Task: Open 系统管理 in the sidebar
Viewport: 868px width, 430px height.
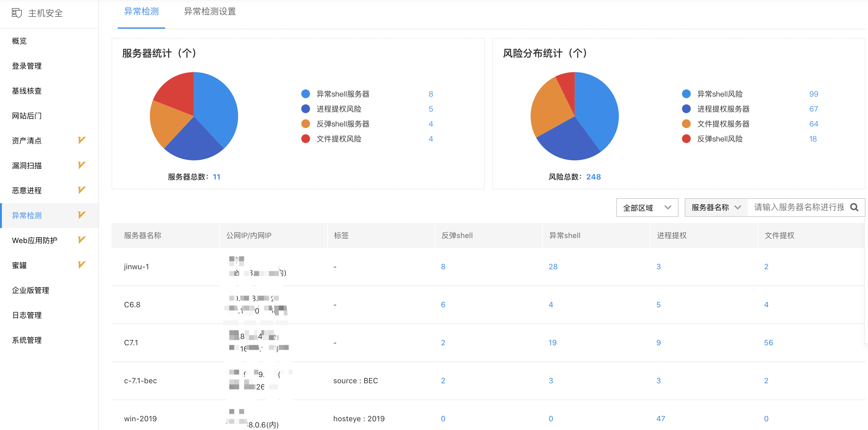Action: (26, 340)
